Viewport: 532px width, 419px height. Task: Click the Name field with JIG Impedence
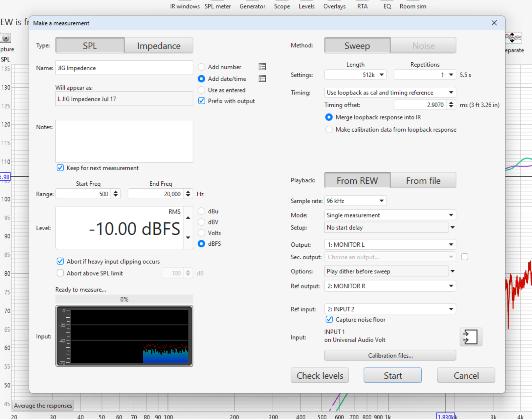click(124, 68)
